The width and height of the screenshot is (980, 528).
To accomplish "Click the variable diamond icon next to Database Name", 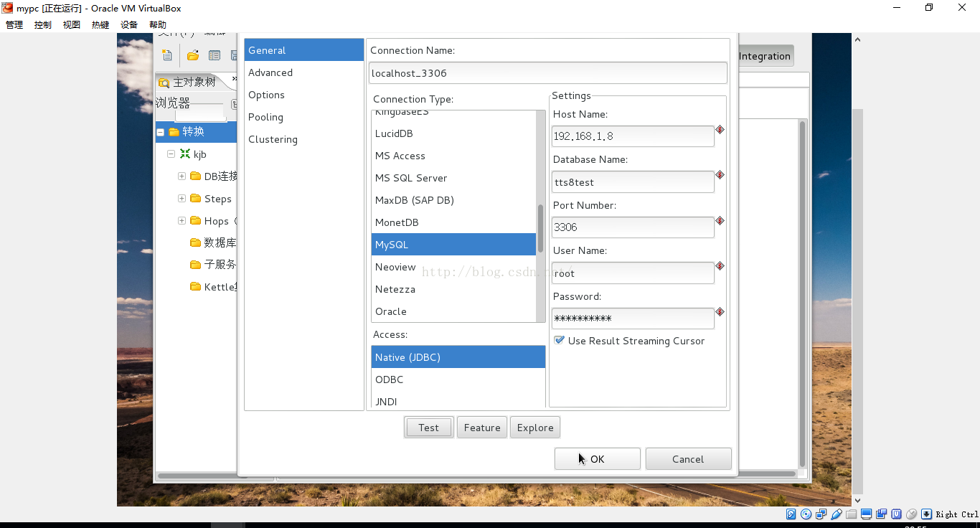I will [x=720, y=174].
